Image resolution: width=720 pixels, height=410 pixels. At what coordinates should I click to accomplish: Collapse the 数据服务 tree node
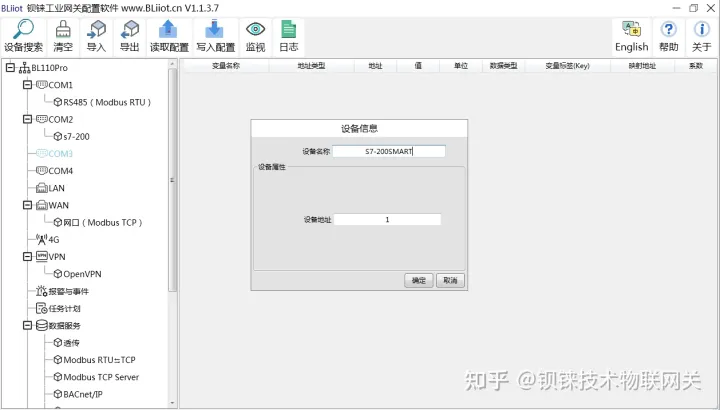28,325
